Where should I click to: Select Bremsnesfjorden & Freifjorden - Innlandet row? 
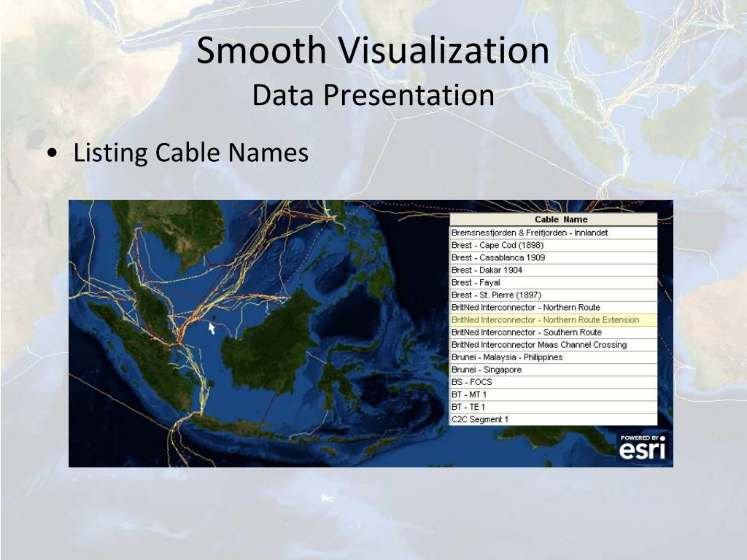(554, 233)
